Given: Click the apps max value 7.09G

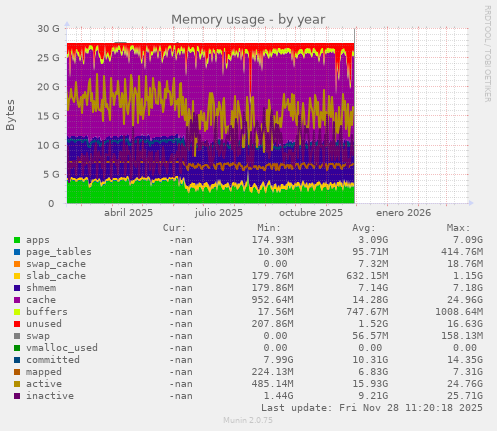Looking at the screenshot, I should coord(468,240).
